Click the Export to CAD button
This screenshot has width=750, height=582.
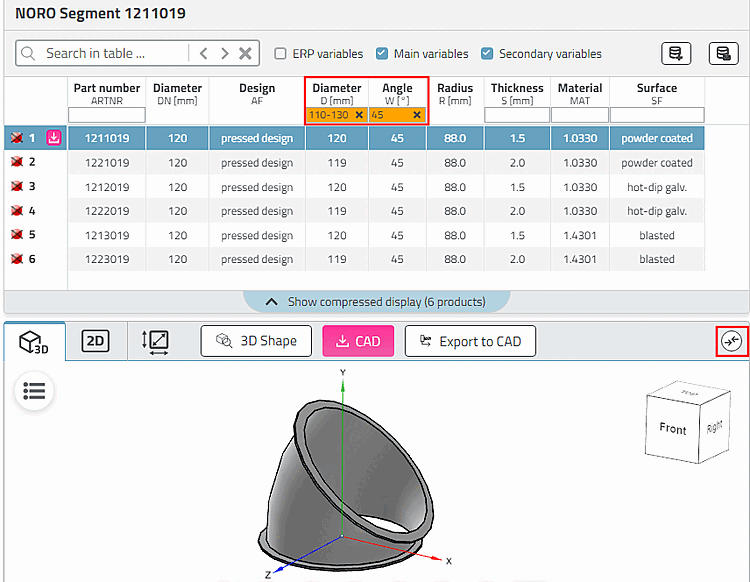pyautogui.click(x=470, y=341)
